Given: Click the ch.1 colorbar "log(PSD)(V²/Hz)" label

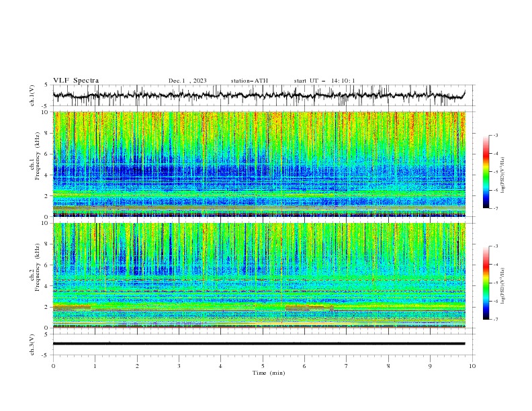Looking at the screenshot, I should (503, 175).
